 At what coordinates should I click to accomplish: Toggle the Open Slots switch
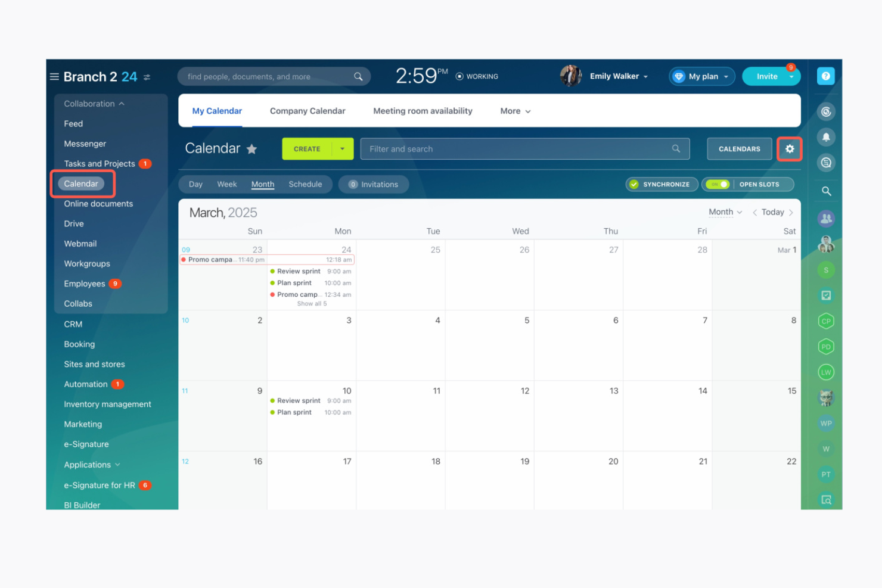pyautogui.click(x=718, y=185)
